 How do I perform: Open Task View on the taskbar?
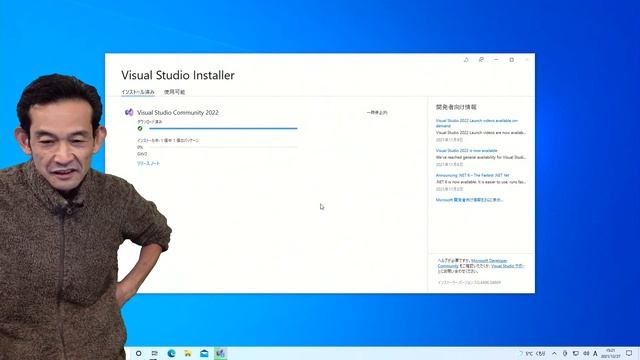click(x=154, y=353)
